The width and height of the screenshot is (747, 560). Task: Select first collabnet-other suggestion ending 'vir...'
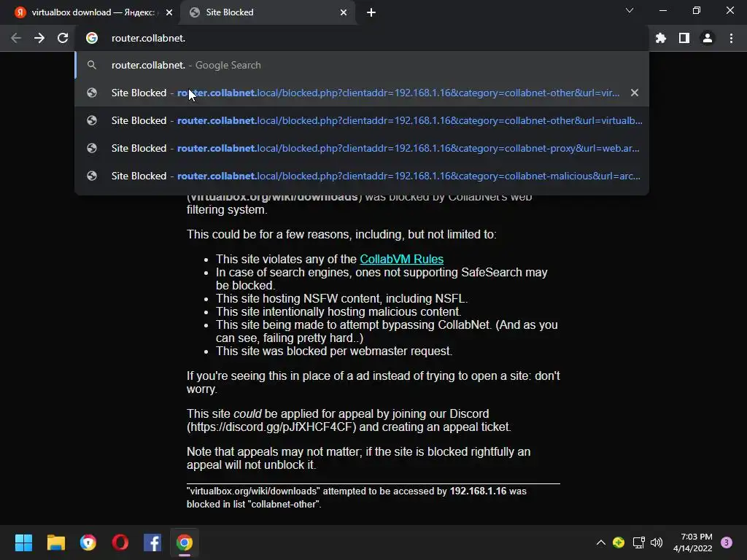[362, 93]
